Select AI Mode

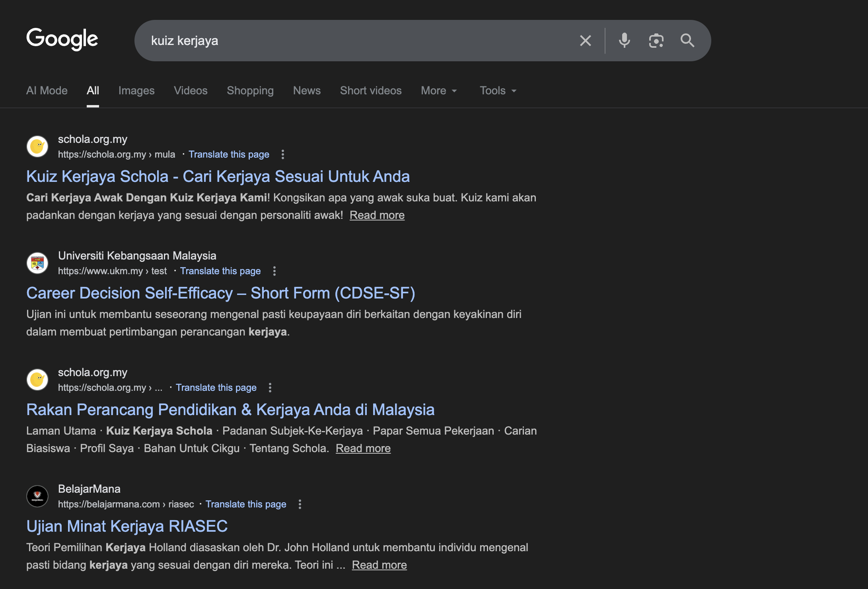(x=47, y=90)
